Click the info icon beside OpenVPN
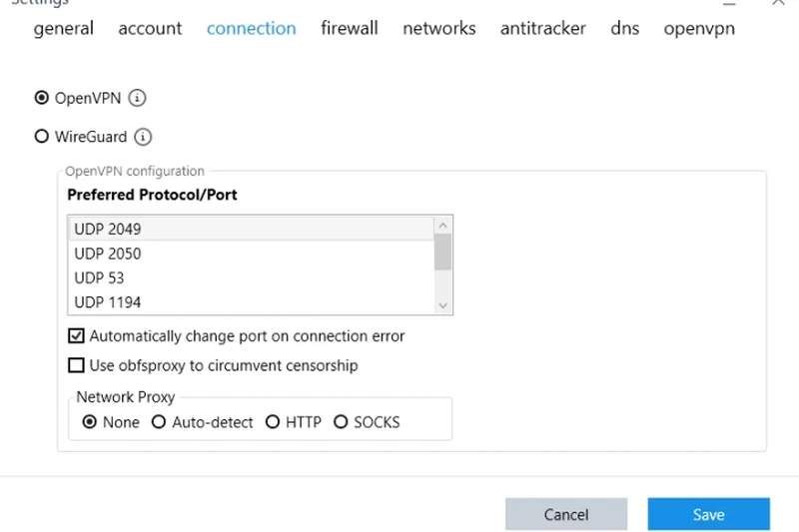Screen dimensions: 799x532 [138, 98]
